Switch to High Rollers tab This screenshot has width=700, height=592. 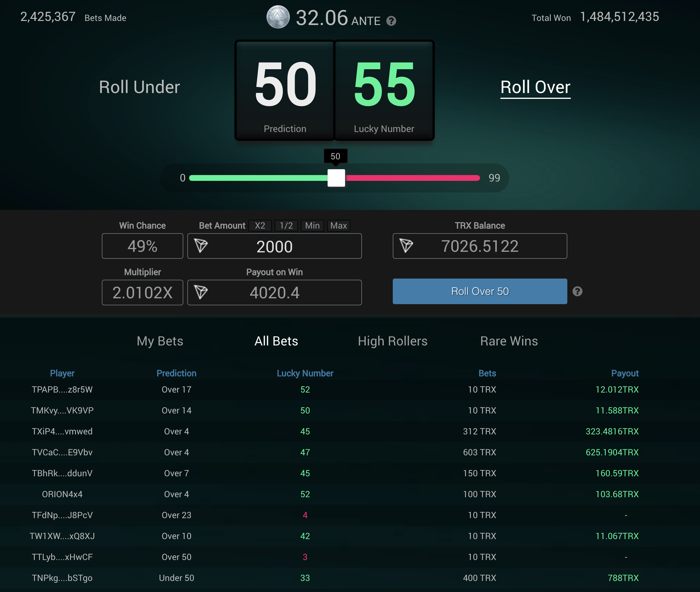392,341
